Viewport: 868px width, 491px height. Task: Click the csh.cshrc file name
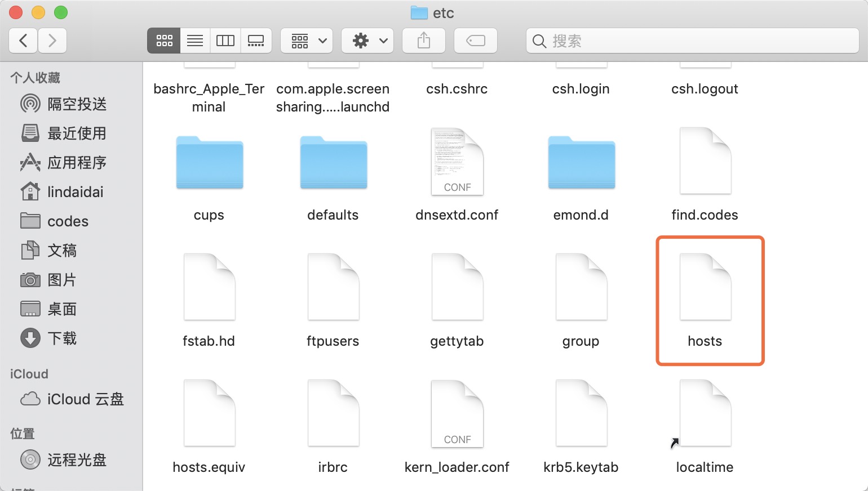457,89
